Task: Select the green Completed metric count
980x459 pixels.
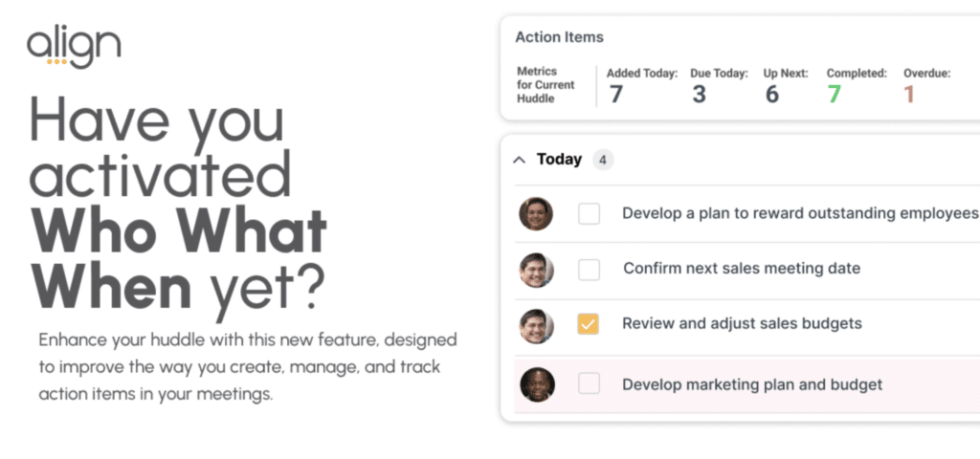Action: point(834,94)
